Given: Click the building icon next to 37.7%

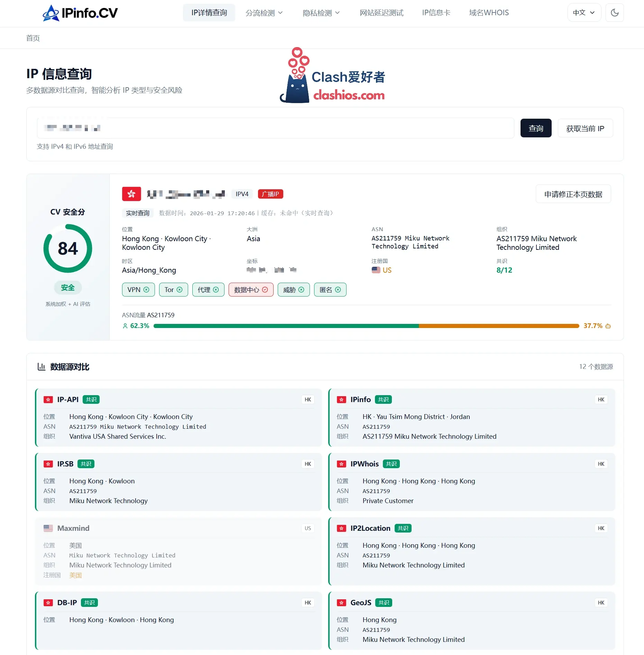Looking at the screenshot, I should click(608, 326).
